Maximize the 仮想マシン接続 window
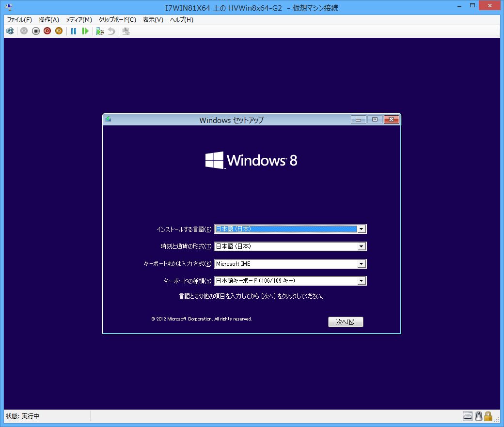Image resolution: width=504 pixels, height=427 pixels. tap(472, 6)
